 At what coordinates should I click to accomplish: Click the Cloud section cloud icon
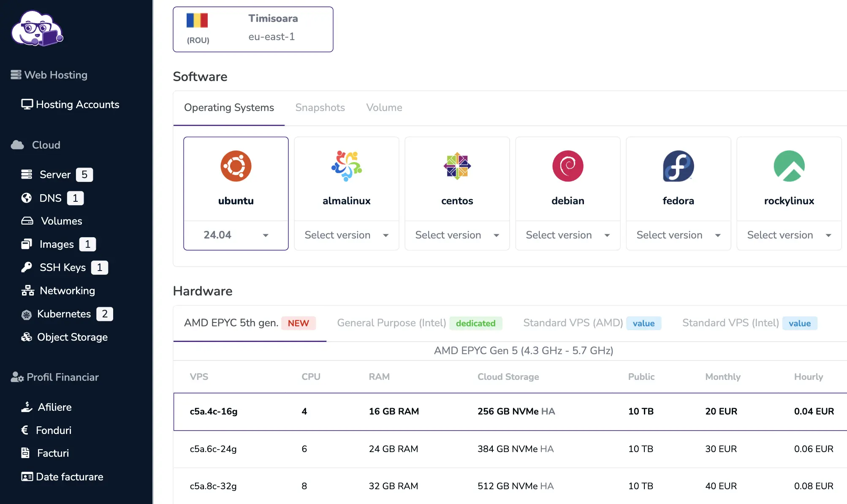point(17,145)
